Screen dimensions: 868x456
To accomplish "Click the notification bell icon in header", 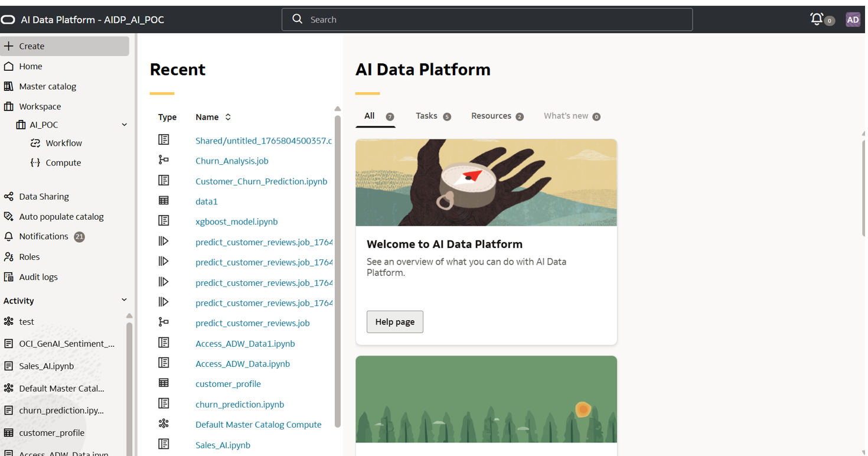I will [817, 19].
